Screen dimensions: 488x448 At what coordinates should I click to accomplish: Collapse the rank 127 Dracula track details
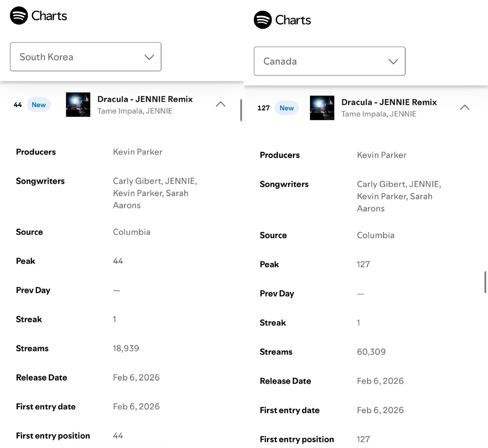pos(464,108)
